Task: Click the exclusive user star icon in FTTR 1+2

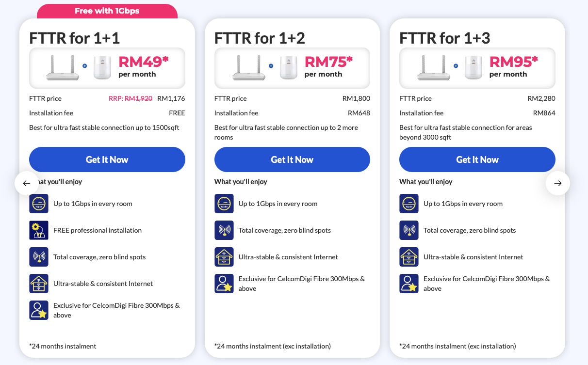Action: tap(224, 284)
